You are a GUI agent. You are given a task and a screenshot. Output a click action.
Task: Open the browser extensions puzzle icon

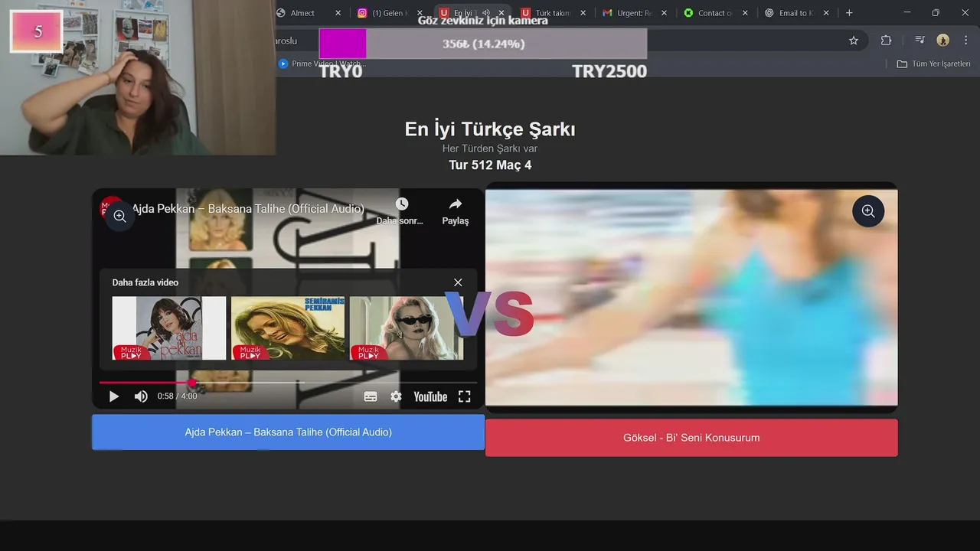(x=887, y=41)
